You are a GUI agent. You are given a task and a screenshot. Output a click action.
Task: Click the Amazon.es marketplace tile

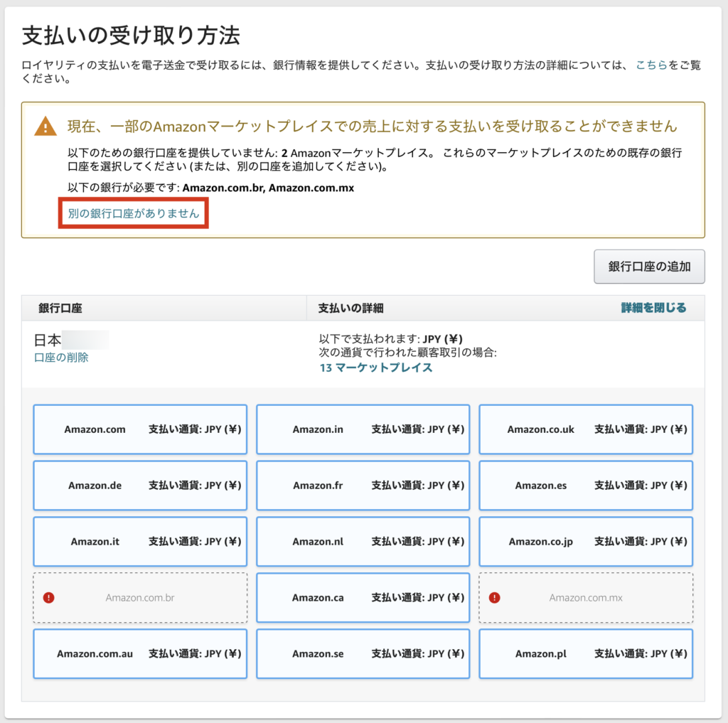585,486
